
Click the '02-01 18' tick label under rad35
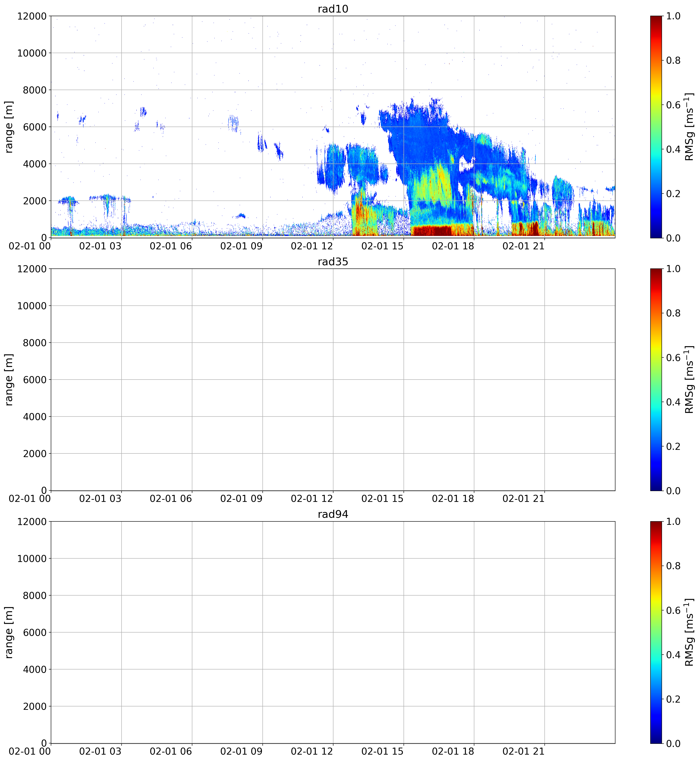pos(453,499)
